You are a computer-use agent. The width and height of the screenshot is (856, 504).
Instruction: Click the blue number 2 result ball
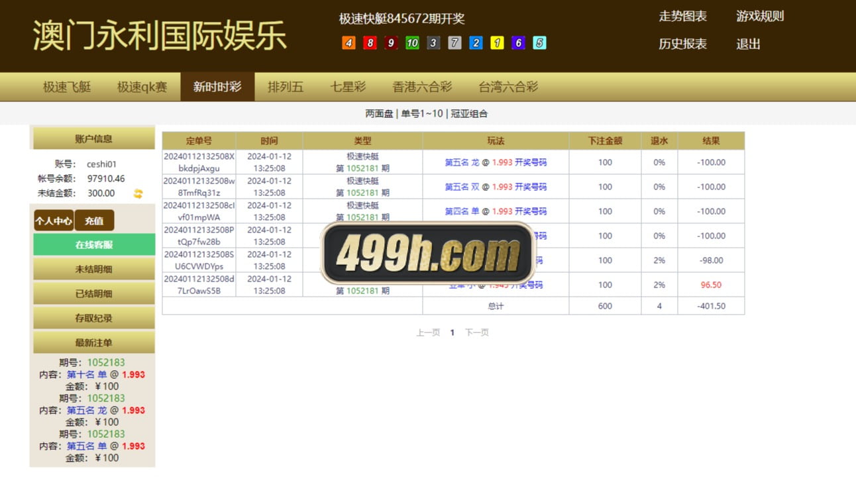(x=476, y=43)
